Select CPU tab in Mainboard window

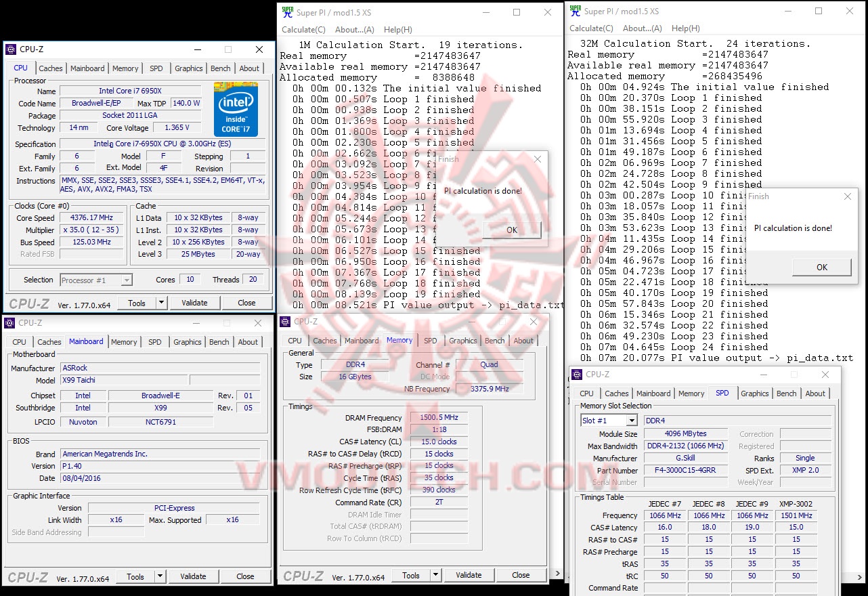tap(20, 342)
